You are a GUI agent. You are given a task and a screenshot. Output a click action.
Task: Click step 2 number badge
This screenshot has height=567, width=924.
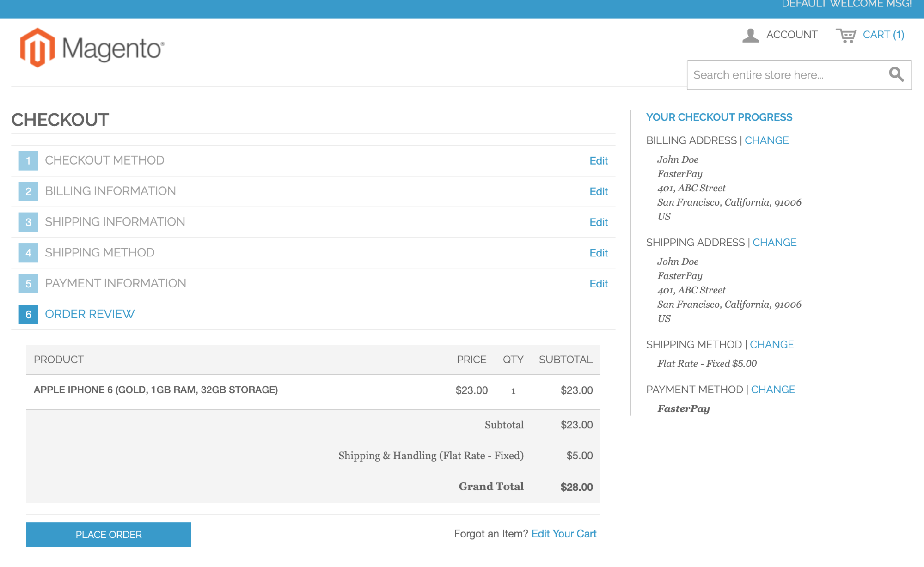(28, 191)
